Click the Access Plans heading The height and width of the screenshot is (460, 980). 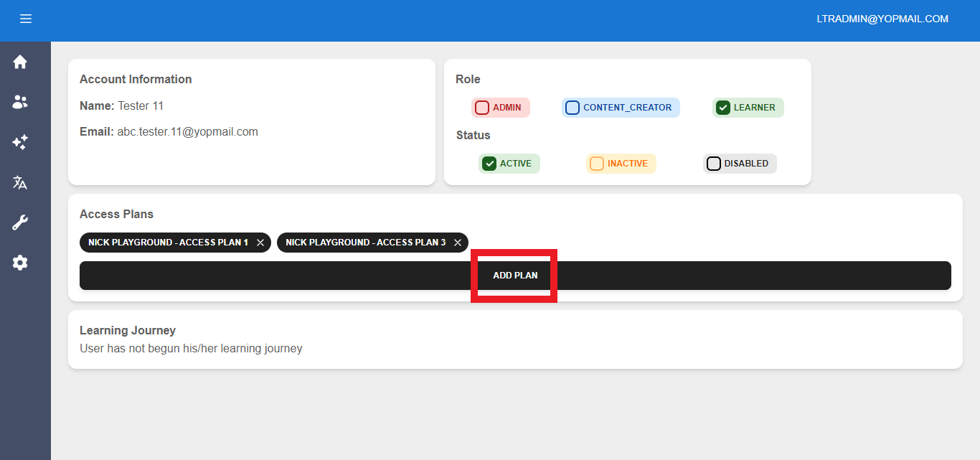pos(116,214)
